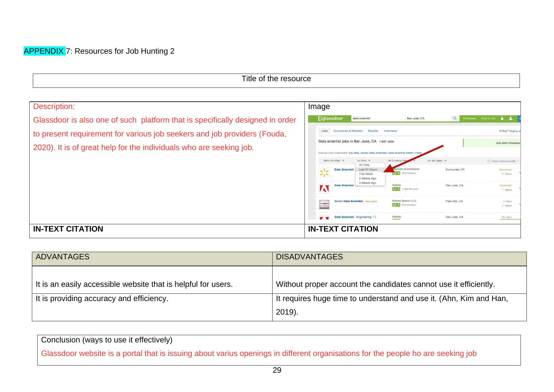Click the 'Sunnyvale, CA' job location

455,170
